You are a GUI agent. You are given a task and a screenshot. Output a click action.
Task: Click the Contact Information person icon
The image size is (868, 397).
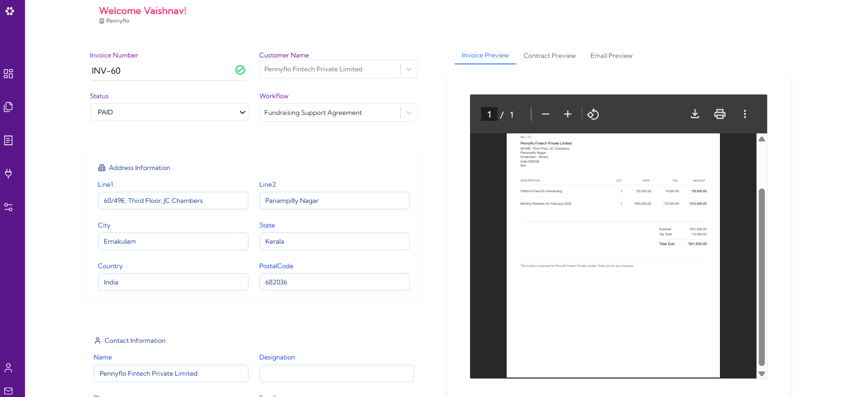(x=98, y=340)
